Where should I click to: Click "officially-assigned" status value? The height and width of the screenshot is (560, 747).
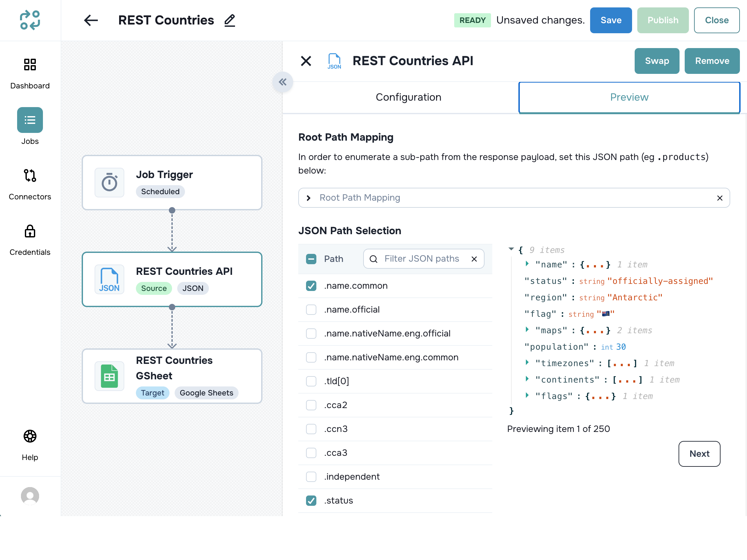[660, 281]
